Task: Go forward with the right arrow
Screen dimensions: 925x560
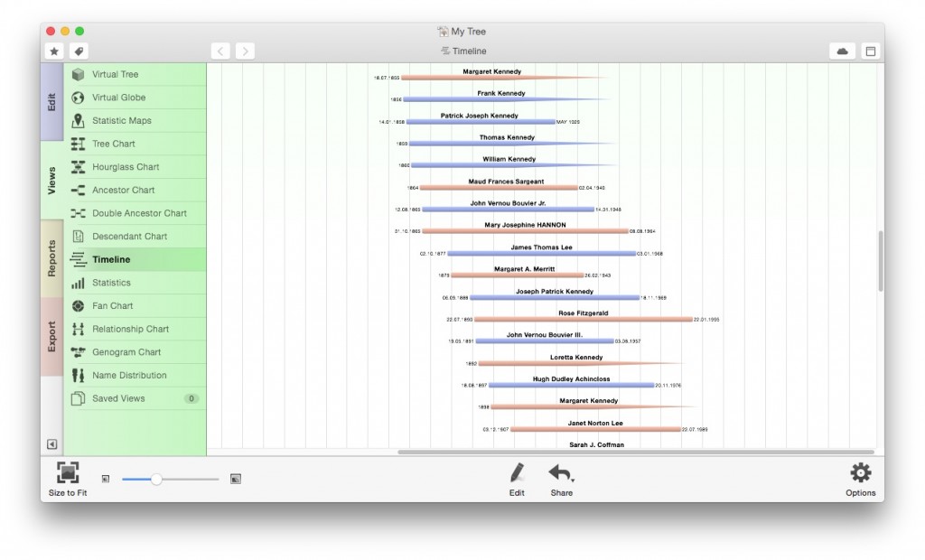Action: point(246,51)
